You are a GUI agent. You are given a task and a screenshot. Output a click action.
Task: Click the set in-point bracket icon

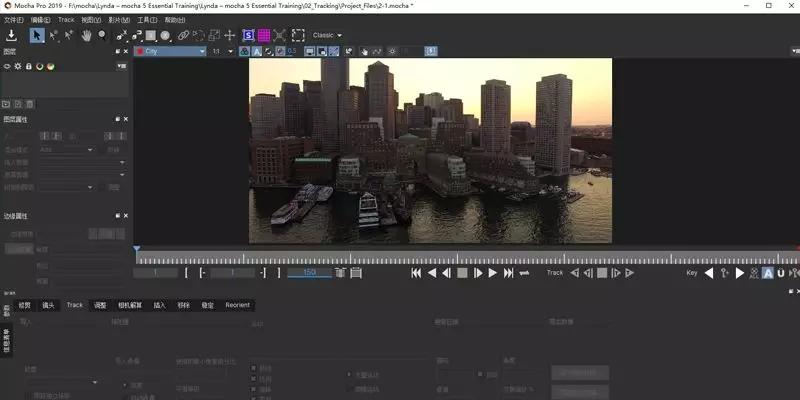click(186, 273)
